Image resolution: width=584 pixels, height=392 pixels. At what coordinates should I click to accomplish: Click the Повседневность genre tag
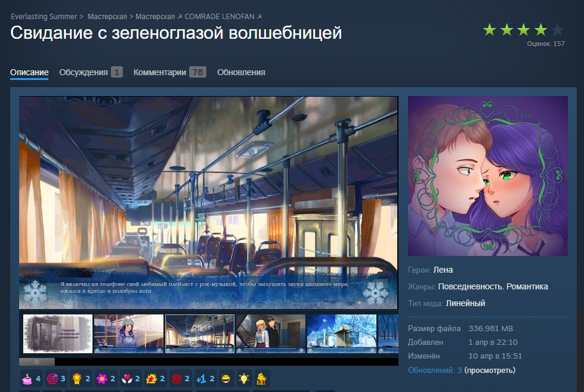[x=470, y=286]
